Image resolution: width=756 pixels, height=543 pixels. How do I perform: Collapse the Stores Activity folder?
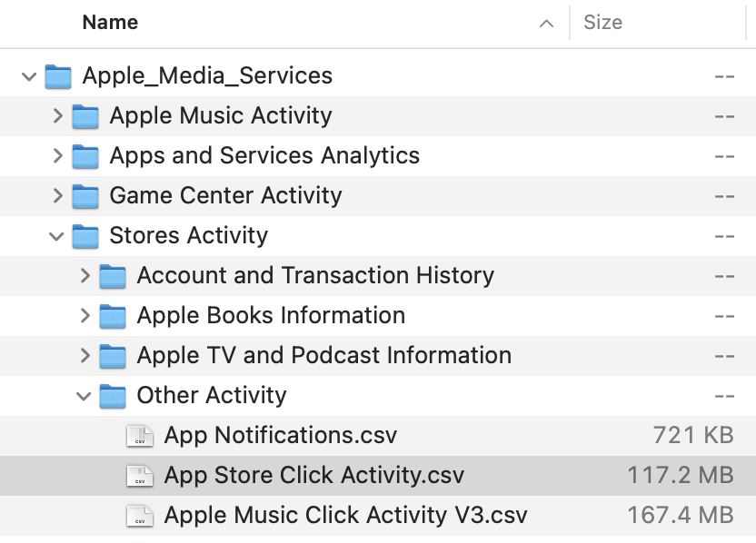point(56,236)
